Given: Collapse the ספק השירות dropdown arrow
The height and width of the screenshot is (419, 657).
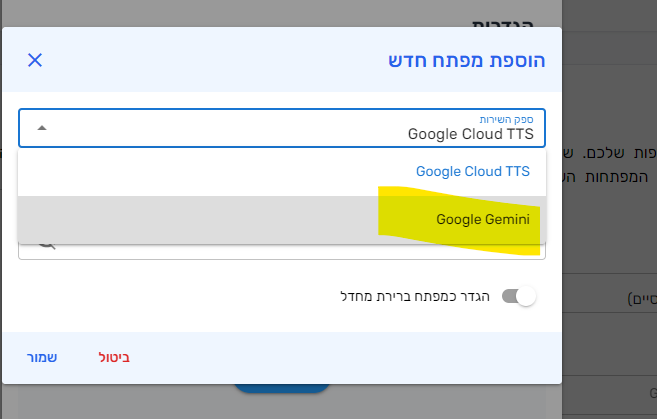Looking at the screenshot, I should [42, 128].
